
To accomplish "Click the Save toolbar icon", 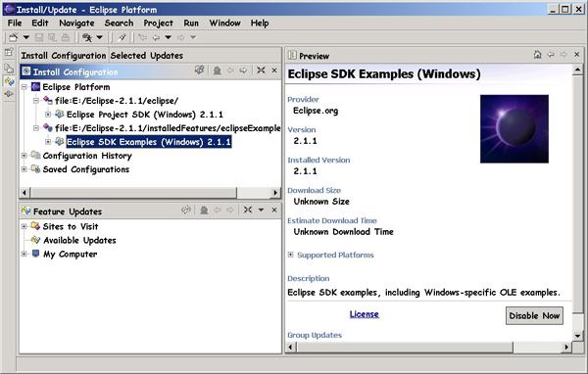I will pos(39,37).
